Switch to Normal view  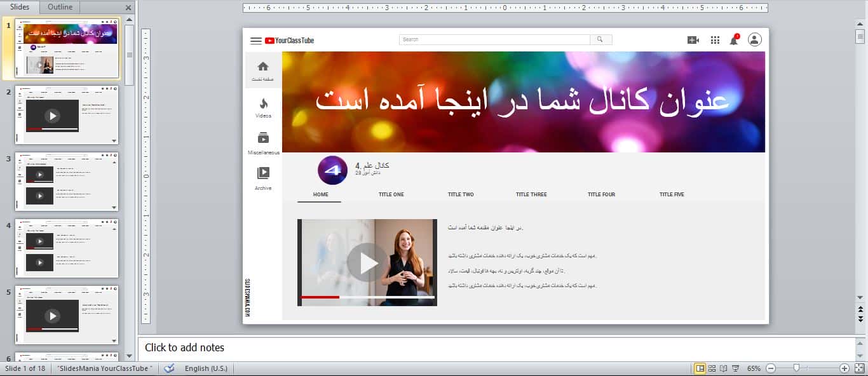coord(700,368)
